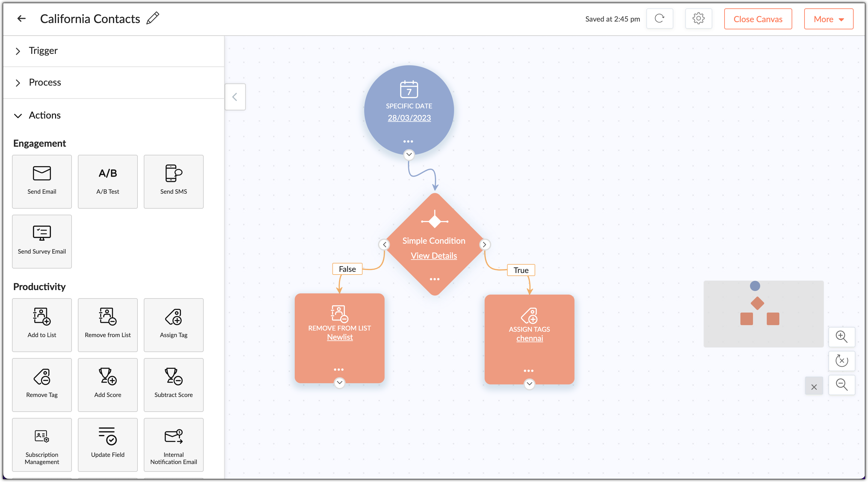Image resolution: width=868 pixels, height=482 pixels.
Task: Select the Remove Tag action
Action: pyautogui.click(x=42, y=385)
